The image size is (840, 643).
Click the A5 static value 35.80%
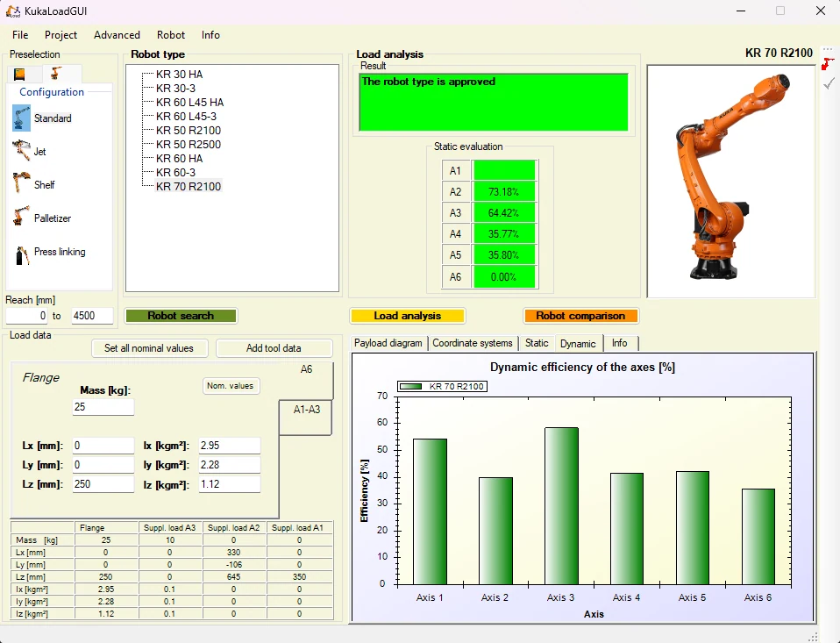click(504, 255)
